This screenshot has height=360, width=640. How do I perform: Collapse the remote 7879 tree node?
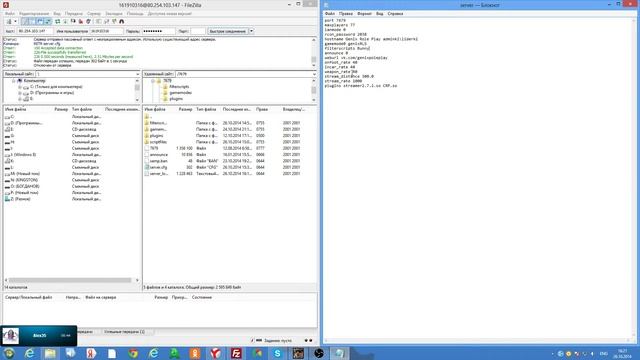pos(153,81)
